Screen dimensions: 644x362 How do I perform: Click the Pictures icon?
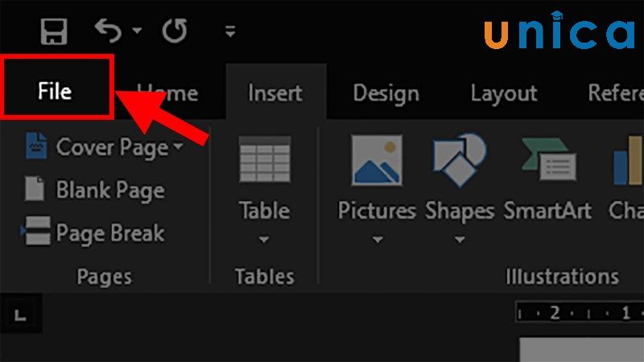pos(376,160)
